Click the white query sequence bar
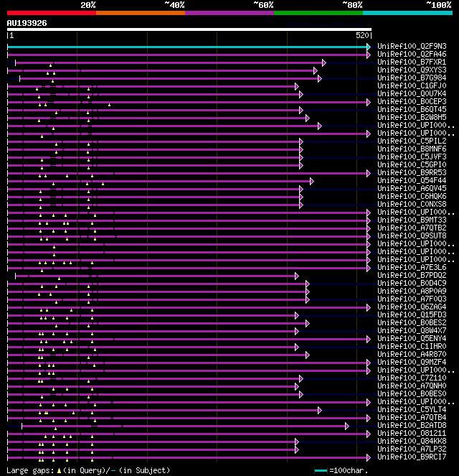This screenshot has height=476, width=459. tap(189, 29)
